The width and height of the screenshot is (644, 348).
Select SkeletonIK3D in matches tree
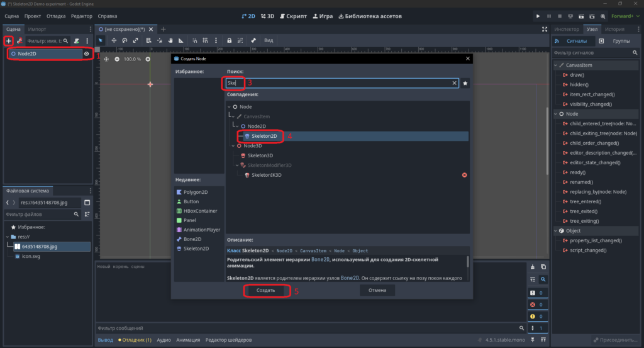pos(267,175)
